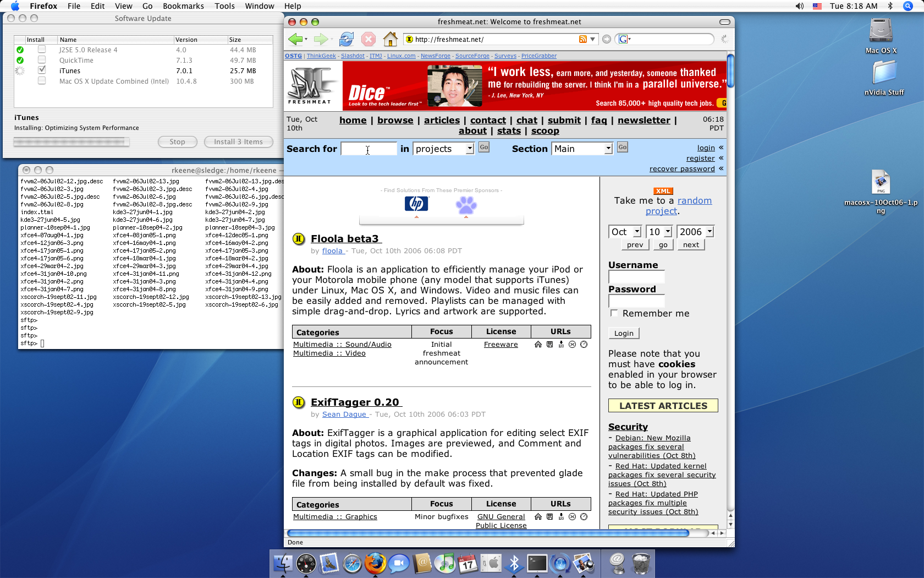
Task: Click the HP sponsor logo
Action: pyautogui.click(x=416, y=204)
